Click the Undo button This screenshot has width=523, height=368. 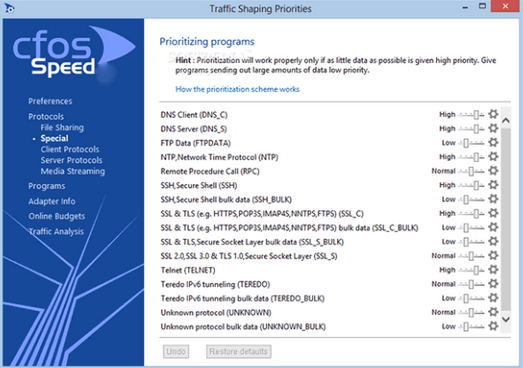point(176,351)
